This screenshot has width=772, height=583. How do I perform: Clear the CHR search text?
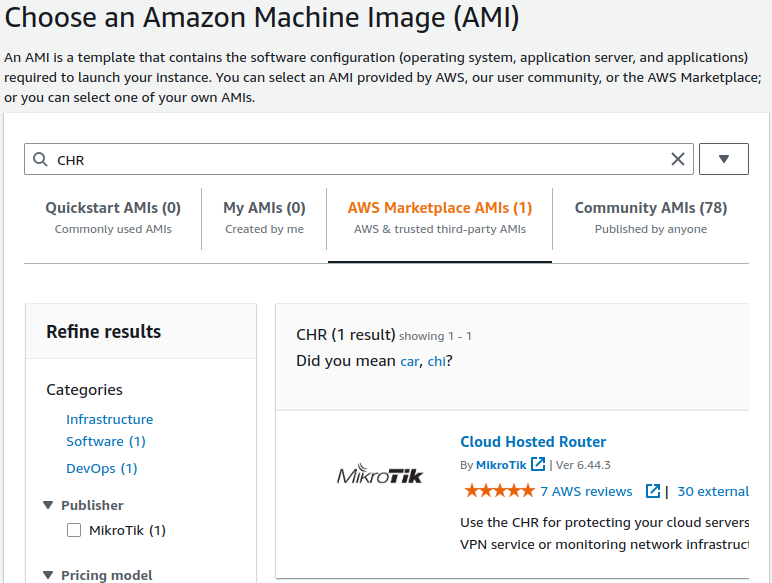(x=678, y=159)
